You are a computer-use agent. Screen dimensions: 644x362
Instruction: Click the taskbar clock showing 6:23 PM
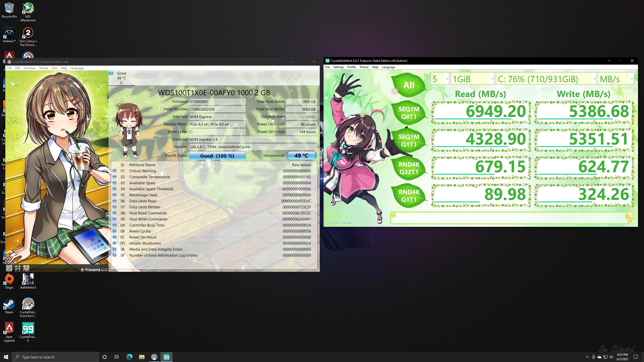(622, 357)
